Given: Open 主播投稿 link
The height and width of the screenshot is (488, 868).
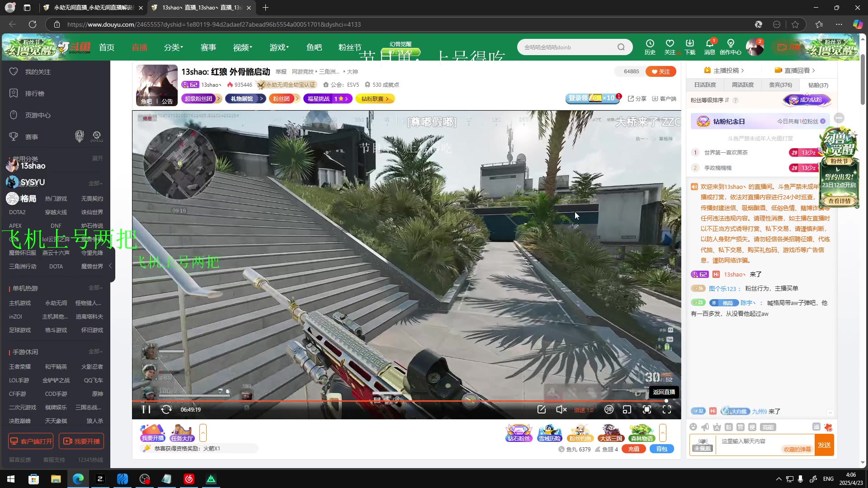Looking at the screenshot, I should (724, 70).
